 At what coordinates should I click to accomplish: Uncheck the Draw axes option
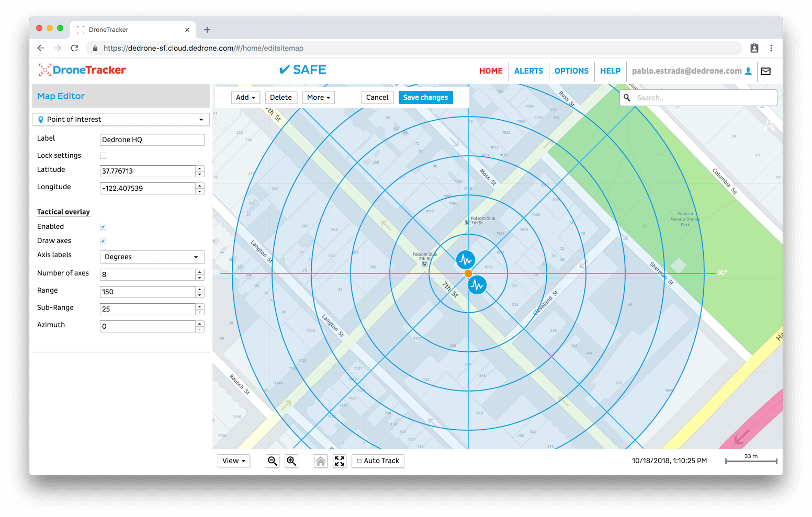(x=103, y=240)
